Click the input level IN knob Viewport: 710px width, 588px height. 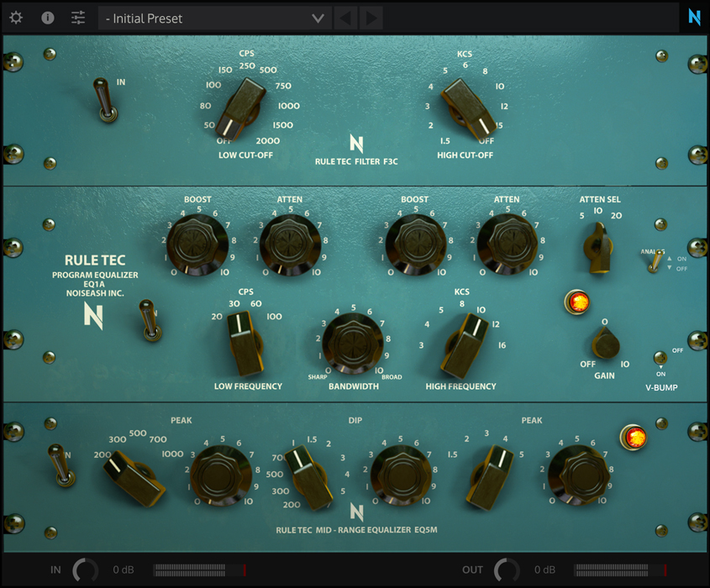tap(85, 570)
